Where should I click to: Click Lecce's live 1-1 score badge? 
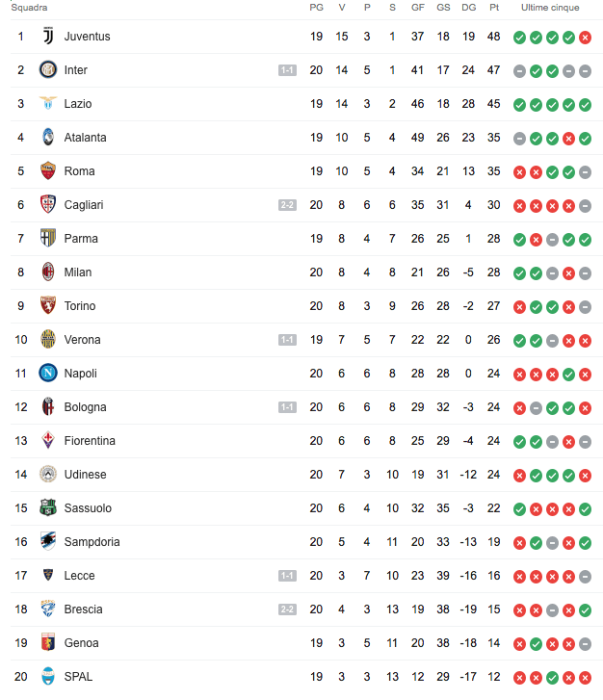tap(287, 576)
